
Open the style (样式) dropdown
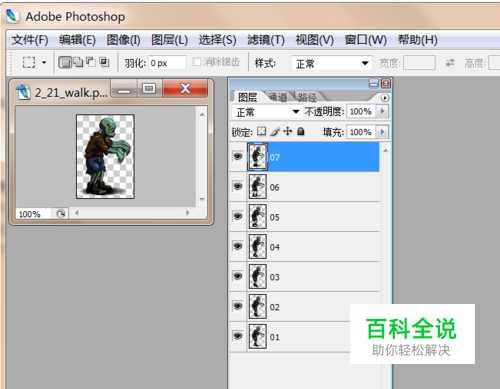pyautogui.click(x=332, y=63)
